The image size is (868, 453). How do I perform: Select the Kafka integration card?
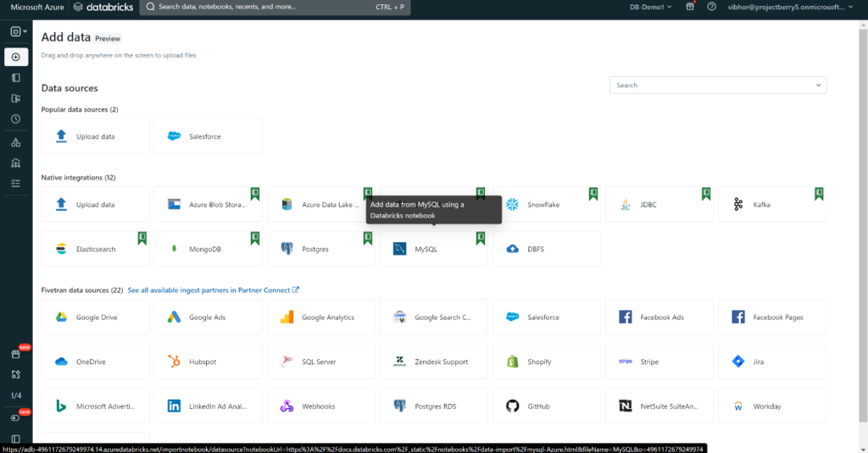[x=772, y=204]
